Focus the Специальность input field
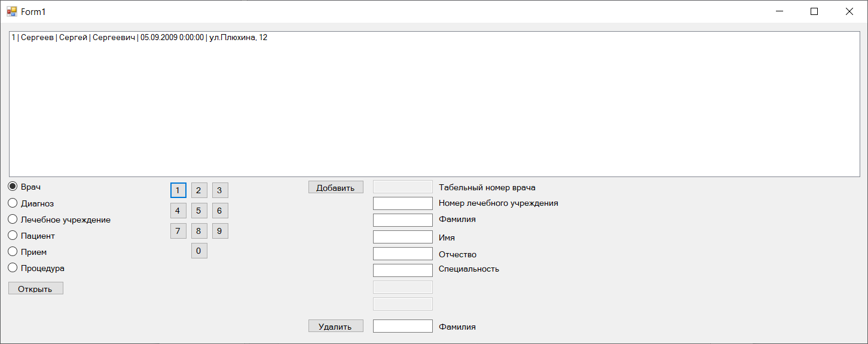The width and height of the screenshot is (868, 344). (403, 270)
